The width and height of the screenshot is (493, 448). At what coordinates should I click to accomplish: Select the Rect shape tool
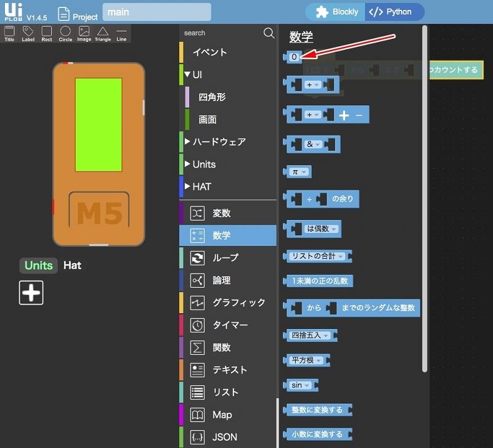[x=47, y=33]
